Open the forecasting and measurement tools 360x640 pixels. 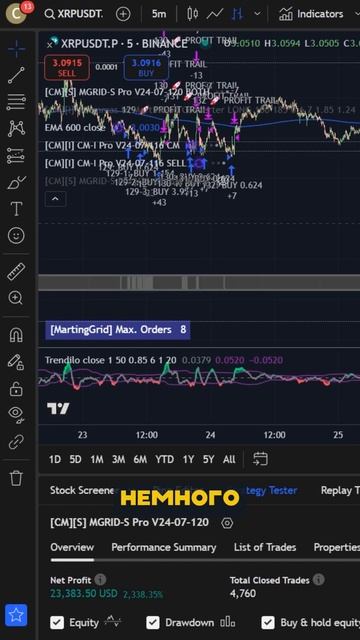16,156
